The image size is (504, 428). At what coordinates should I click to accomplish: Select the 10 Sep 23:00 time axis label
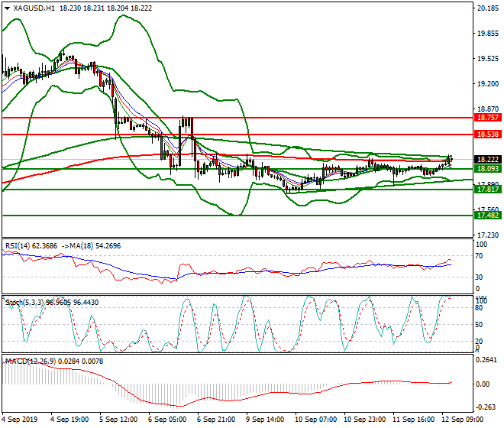point(364,420)
